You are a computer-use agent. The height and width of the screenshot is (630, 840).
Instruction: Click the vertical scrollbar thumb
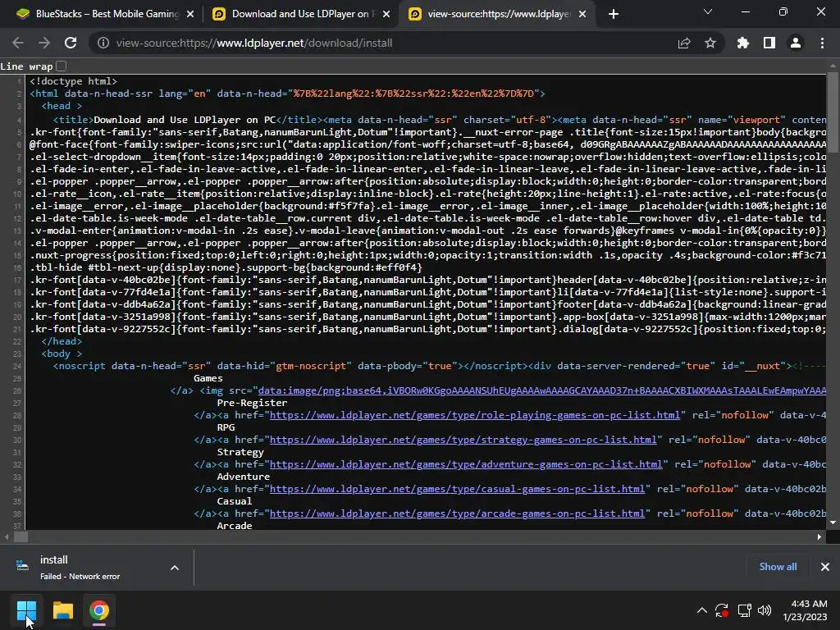833,112
